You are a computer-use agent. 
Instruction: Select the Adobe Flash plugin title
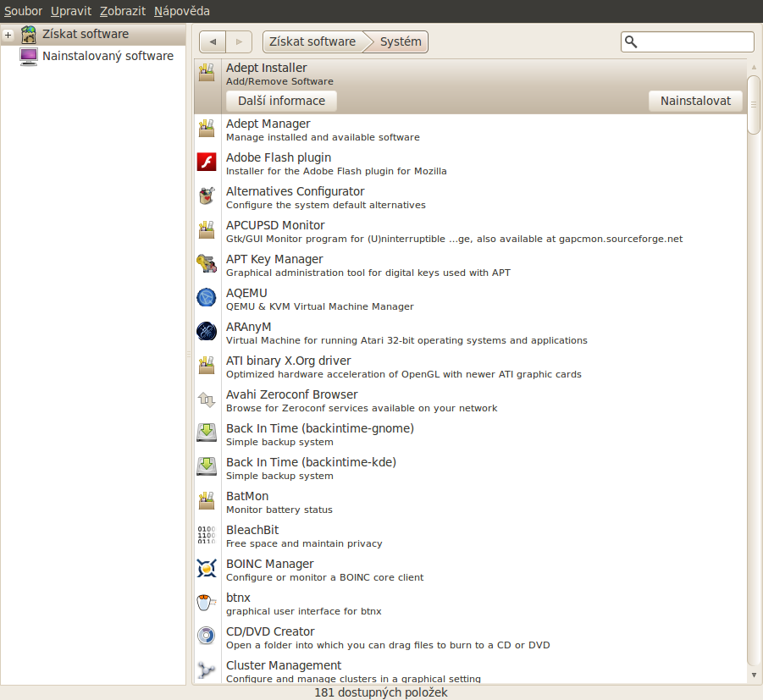point(279,157)
